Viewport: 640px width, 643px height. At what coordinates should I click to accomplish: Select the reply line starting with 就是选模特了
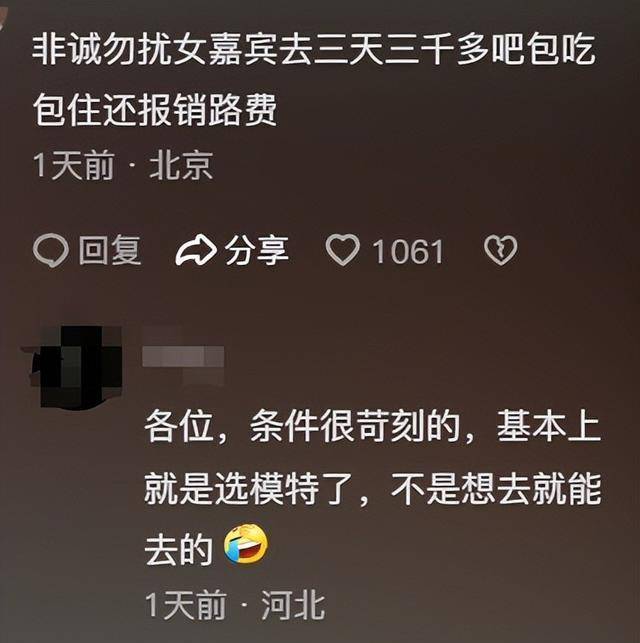[x=373, y=489]
